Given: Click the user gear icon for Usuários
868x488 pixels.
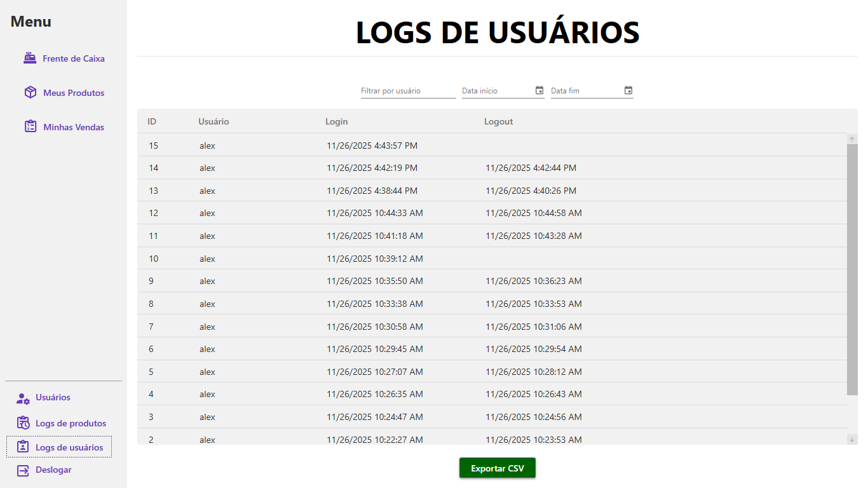Looking at the screenshot, I should pos(23,398).
